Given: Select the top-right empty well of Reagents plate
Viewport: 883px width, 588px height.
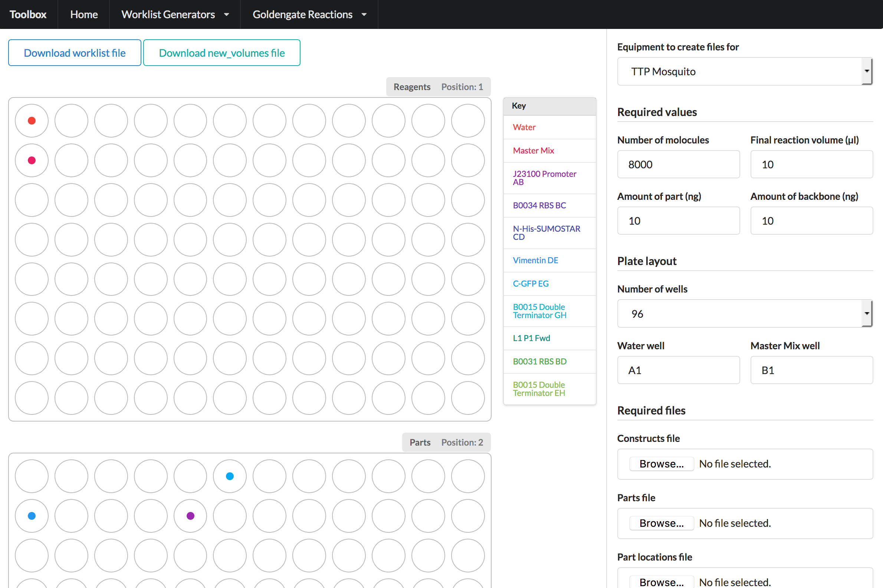Looking at the screenshot, I should click(x=467, y=121).
